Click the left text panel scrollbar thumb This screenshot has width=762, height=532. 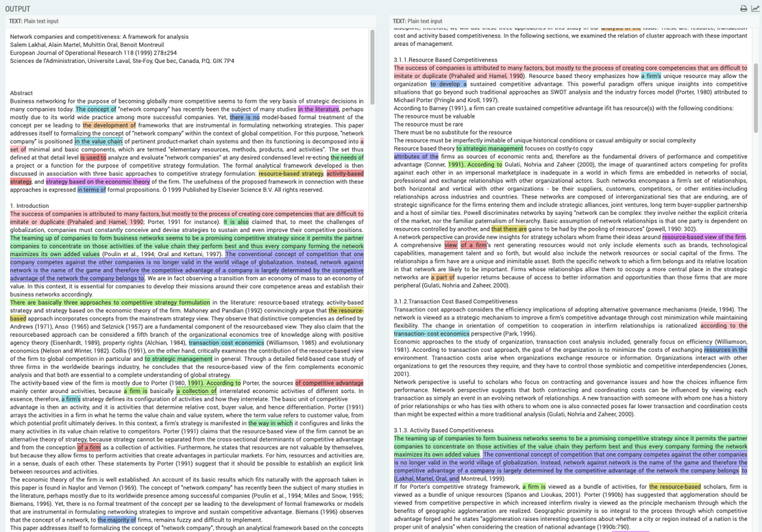(373, 66)
